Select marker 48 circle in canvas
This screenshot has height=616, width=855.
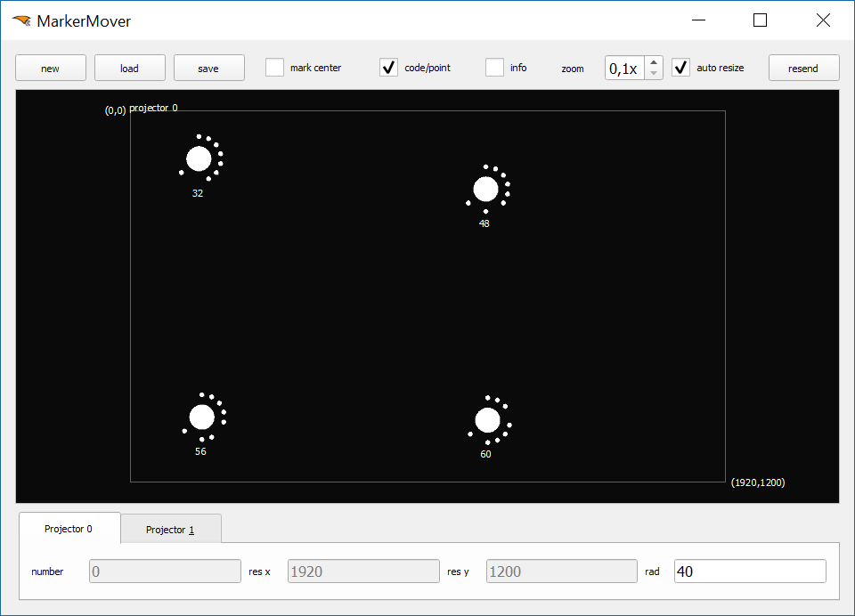pos(485,190)
